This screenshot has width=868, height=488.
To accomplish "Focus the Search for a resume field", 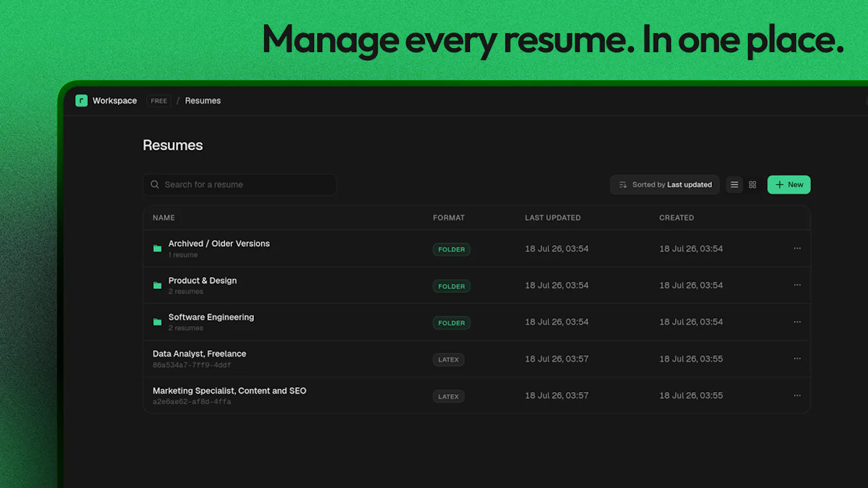I will [239, 185].
